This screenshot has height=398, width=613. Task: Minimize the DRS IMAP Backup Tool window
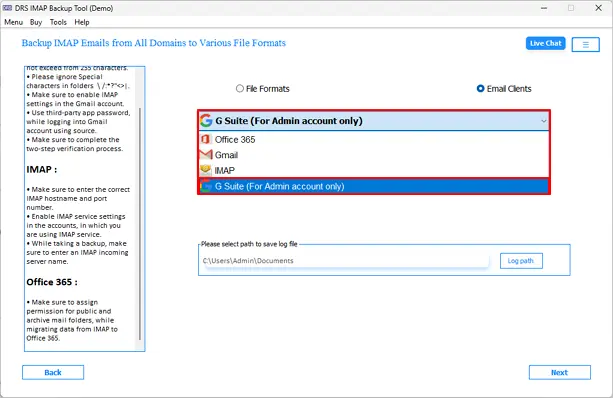[544, 8]
